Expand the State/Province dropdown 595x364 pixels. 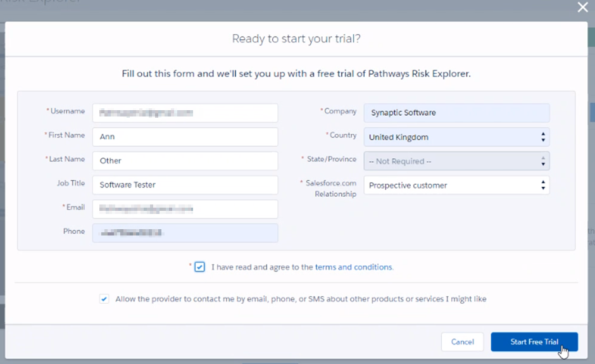point(456,161)
